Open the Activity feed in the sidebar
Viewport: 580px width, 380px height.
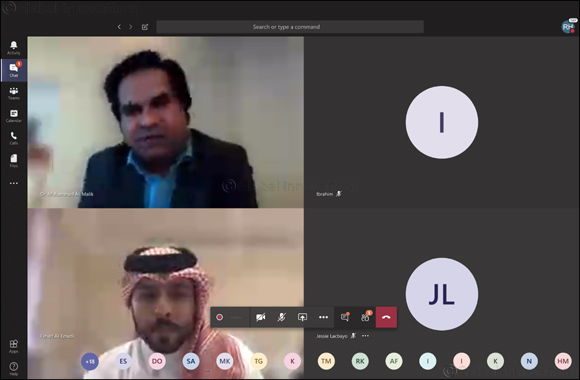click(x=14, y=48)
